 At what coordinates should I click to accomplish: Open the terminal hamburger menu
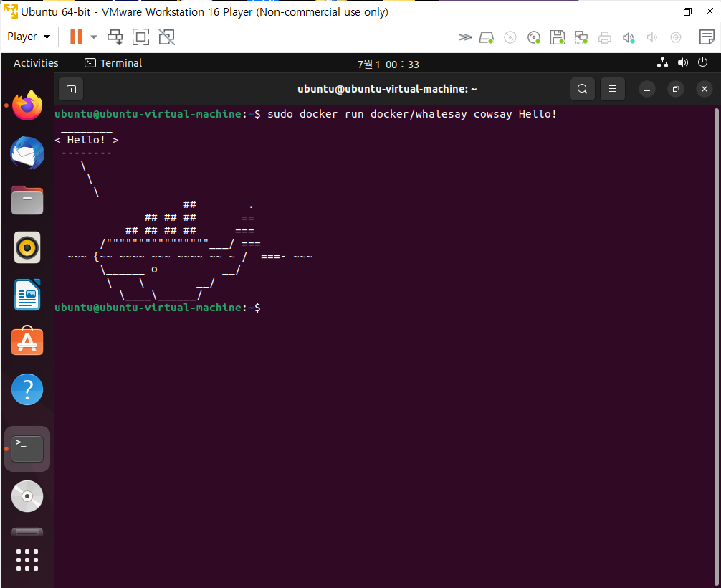pos(613,89)
